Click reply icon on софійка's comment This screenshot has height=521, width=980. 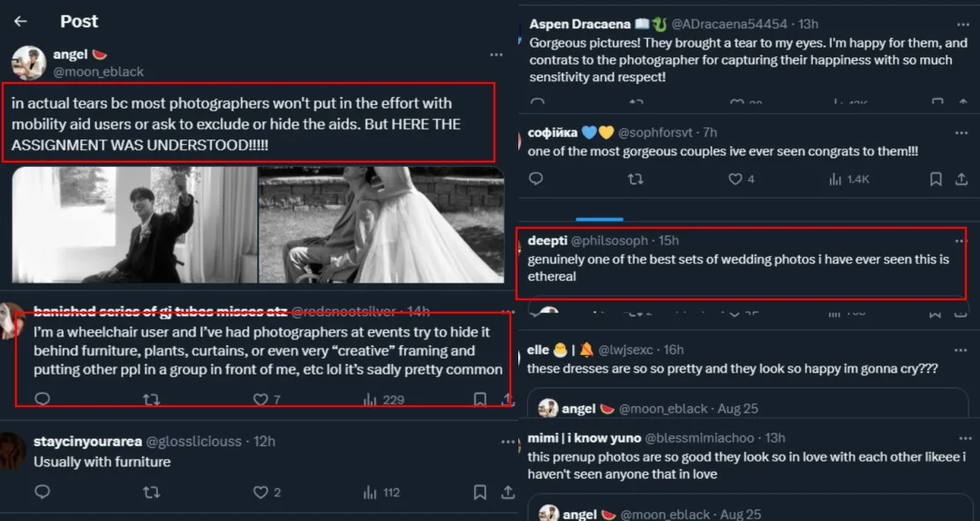tap(535, 179)
